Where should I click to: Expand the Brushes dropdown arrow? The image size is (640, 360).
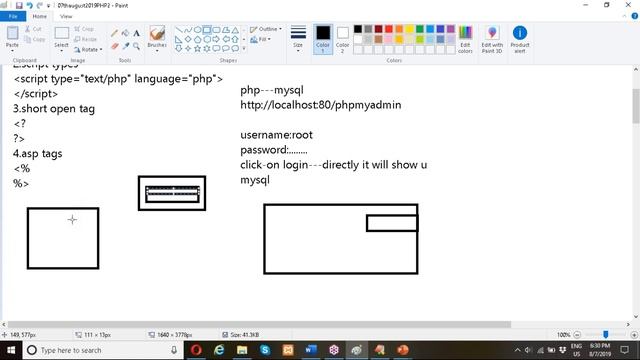click(x=157, y=51)
